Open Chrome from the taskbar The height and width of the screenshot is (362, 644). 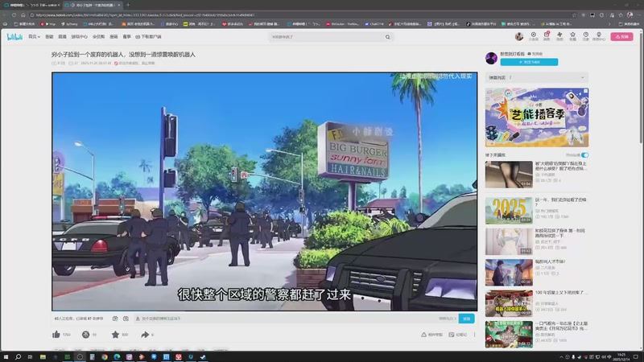105,357
